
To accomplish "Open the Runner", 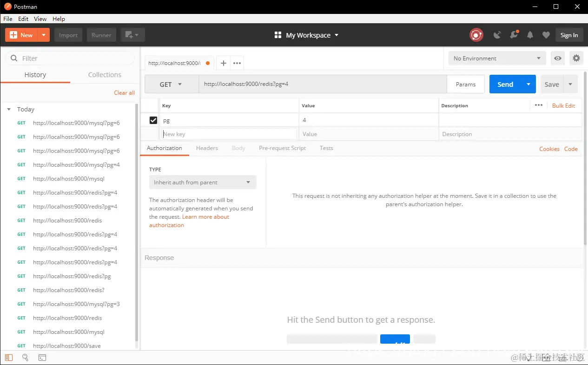I will [x=101, y=35].
